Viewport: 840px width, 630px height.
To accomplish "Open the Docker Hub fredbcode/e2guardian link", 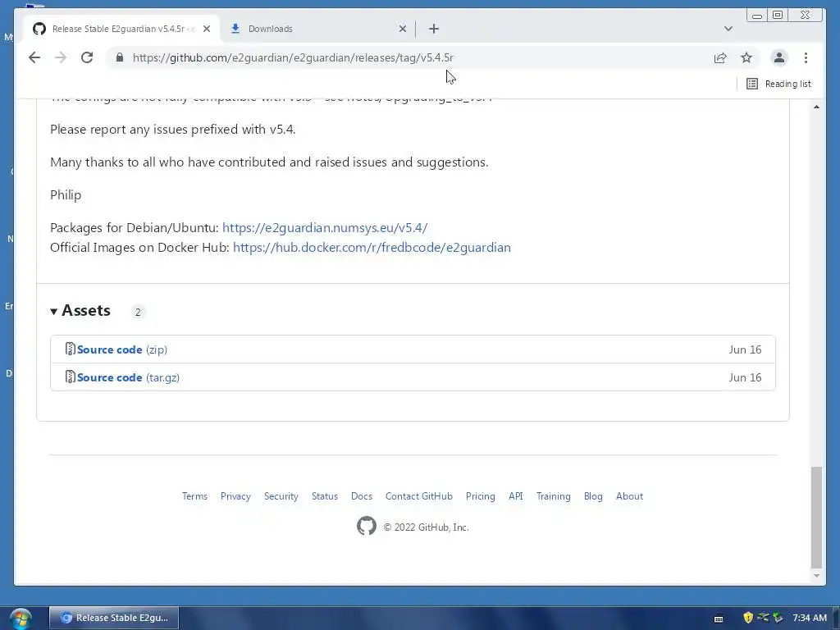I will coord(372,248).
